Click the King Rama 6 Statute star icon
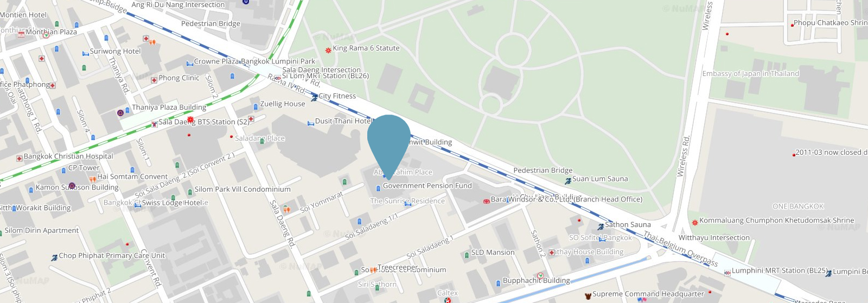This screenshot has width=868, height=303. (x=328, y=50)
